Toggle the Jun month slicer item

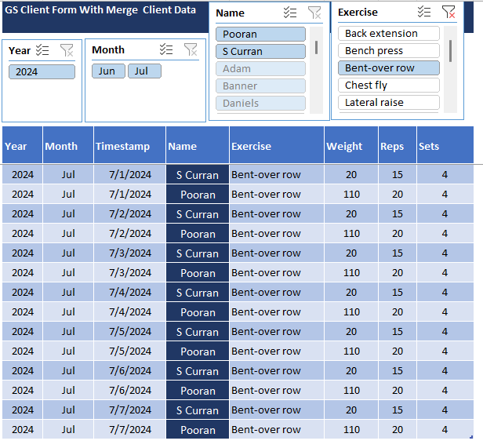point(107,71)
